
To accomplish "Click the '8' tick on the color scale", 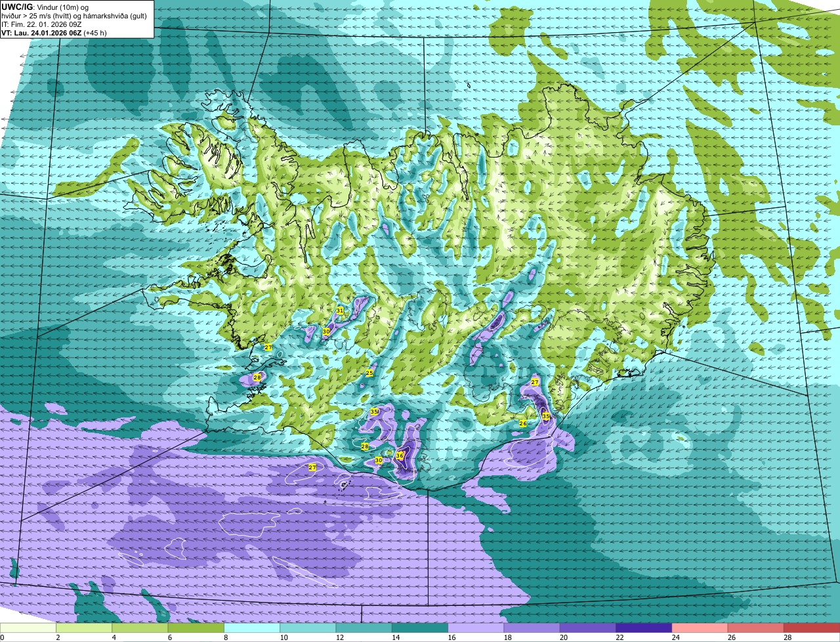I will click(x=226, y=637).
